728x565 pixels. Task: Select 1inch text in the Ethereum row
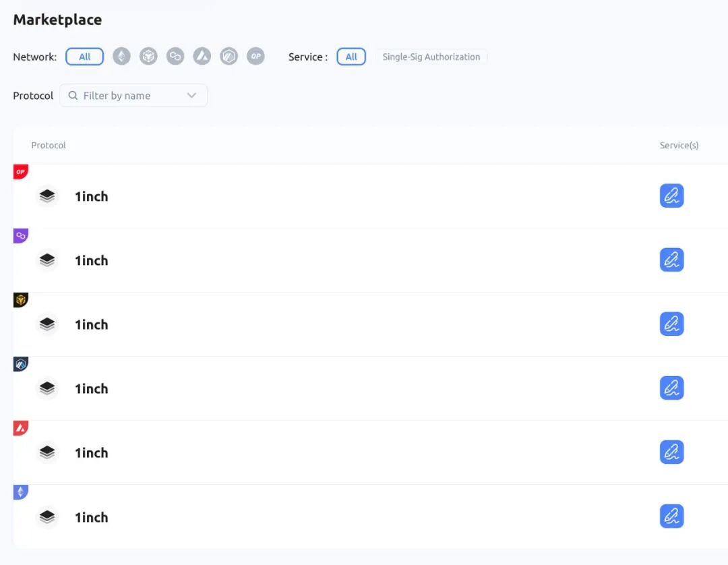92,517
